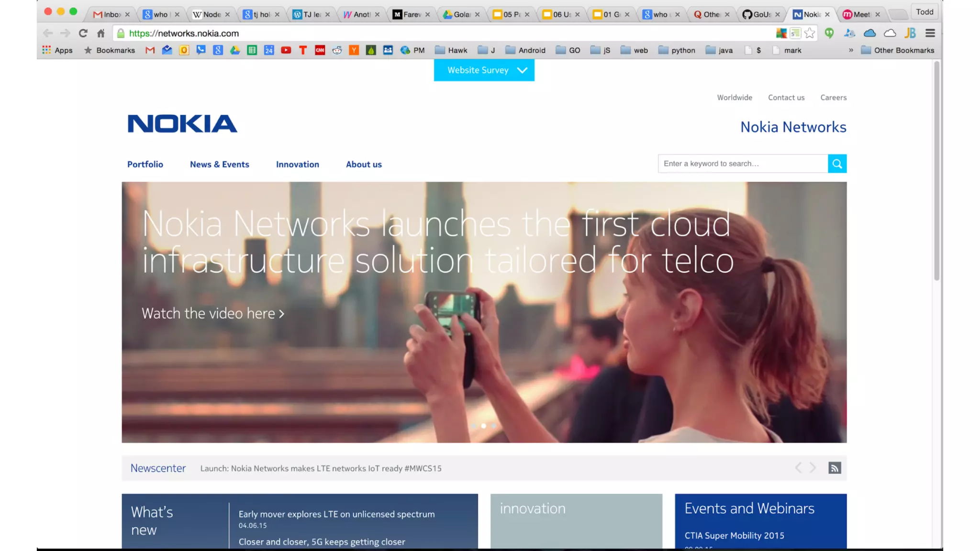Open the Careers link

click(833, 98)
